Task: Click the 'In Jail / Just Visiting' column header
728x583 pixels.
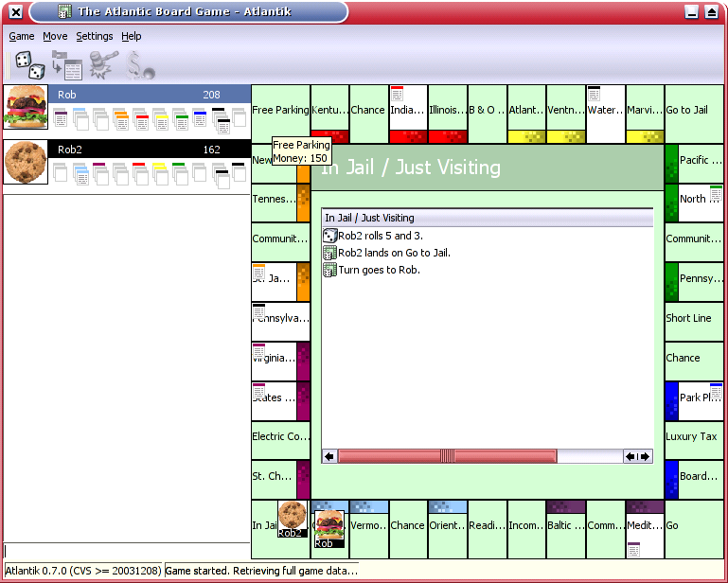Action: point(488,218)
